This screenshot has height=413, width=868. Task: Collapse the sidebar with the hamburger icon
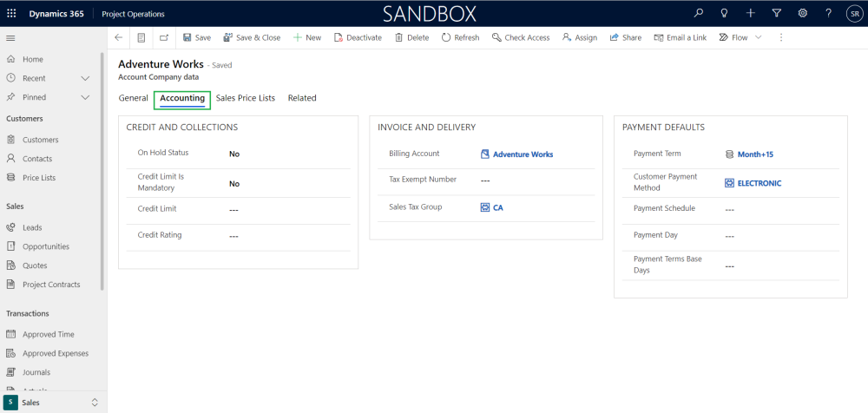point(10,37)
